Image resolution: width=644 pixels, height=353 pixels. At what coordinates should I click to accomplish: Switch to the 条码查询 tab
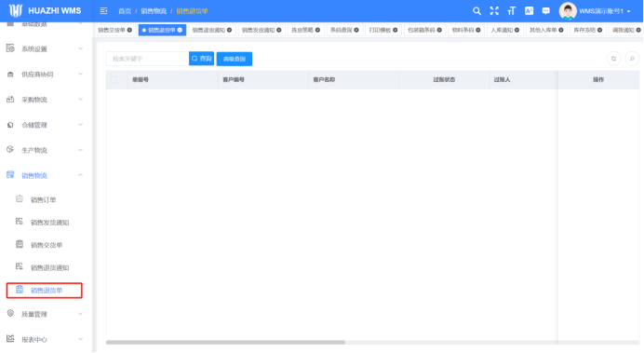click(344, 30)
